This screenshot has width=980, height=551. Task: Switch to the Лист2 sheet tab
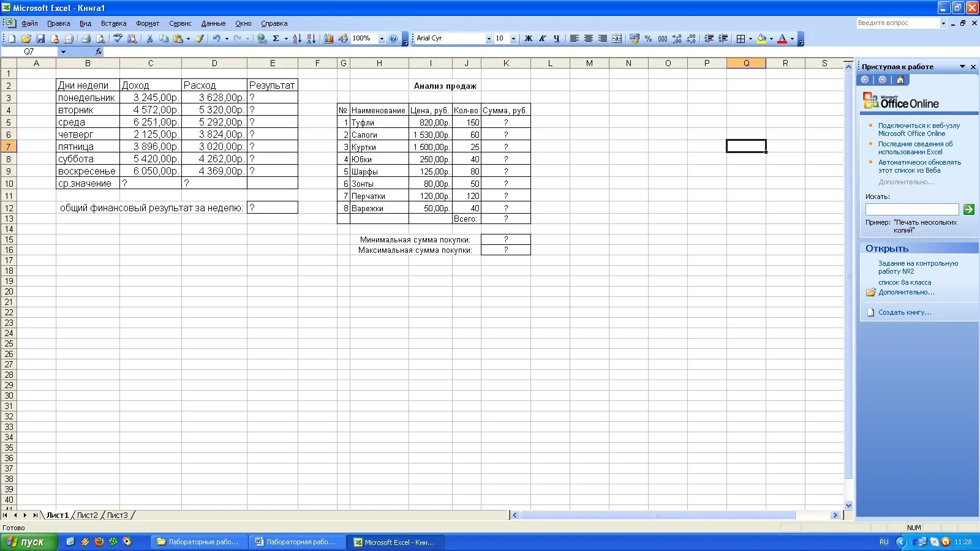[87, 515]
